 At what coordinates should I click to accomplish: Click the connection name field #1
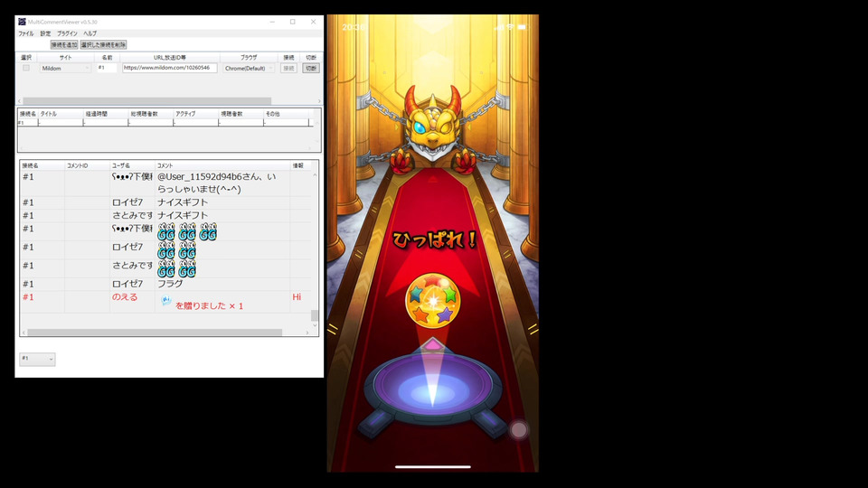107,68
